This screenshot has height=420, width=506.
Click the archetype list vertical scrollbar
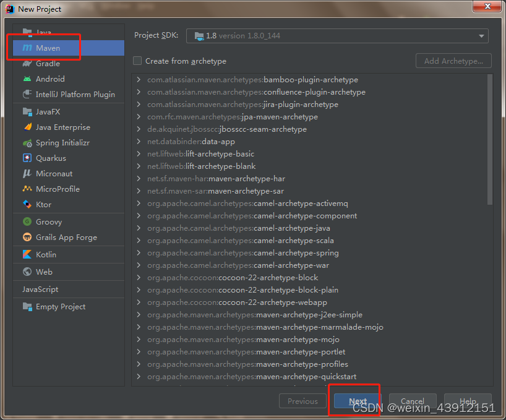click(x=490, y=139)
